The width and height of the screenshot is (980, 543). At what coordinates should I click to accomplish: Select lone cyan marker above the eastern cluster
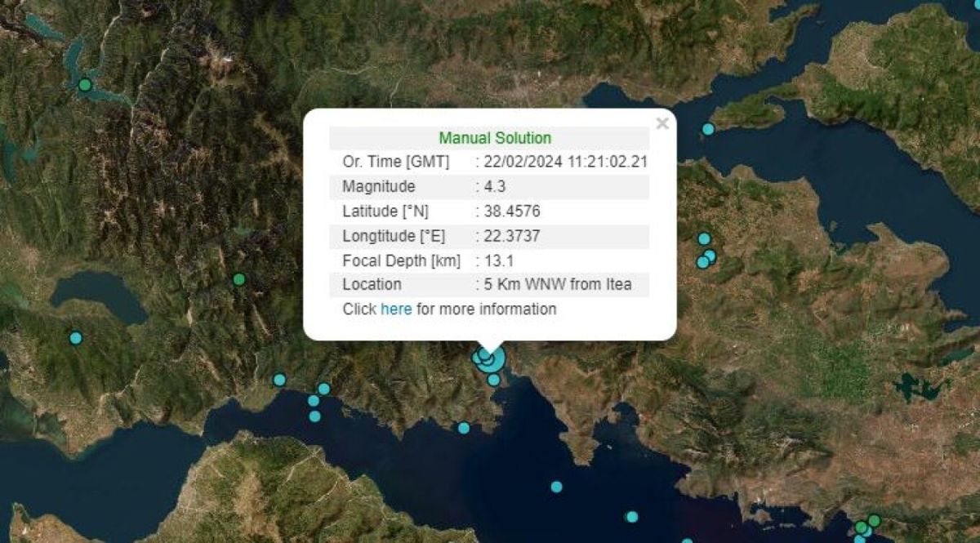click(704, 238)
